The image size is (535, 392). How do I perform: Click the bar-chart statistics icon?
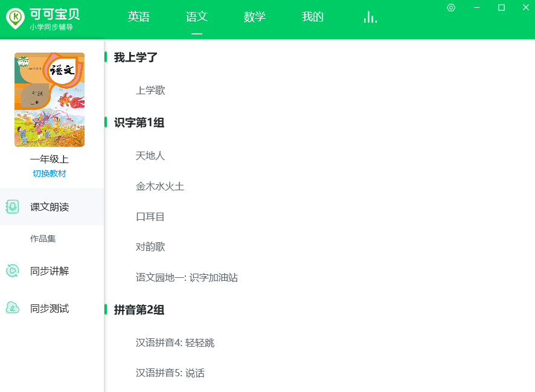[x=370, y=17]
